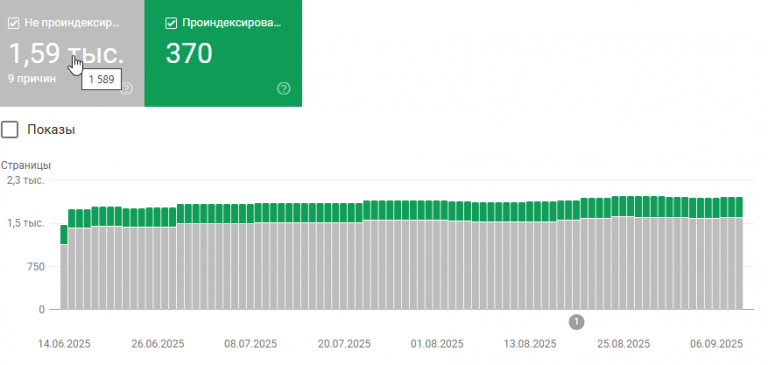Viewport: 768px width, 365px height.
Task: Open help icon on the green indexed card
Action: click(x=284, y=89)
